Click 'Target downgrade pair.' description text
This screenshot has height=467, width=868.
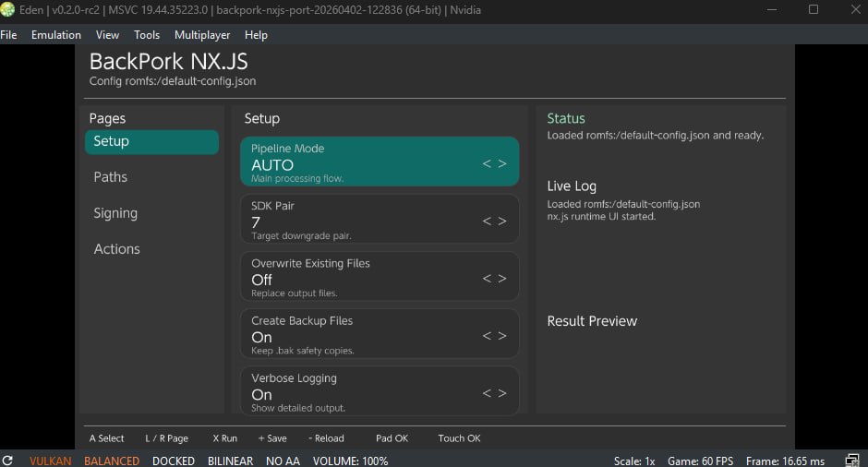(301, 236)
